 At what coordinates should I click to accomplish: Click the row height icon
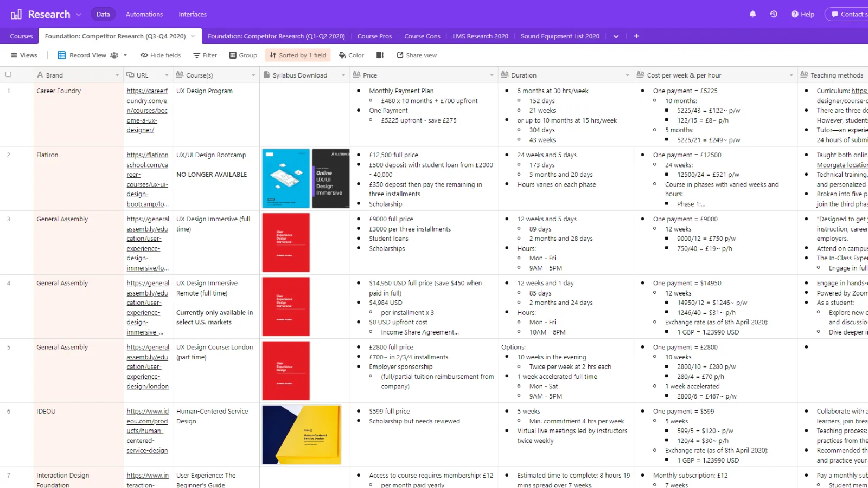point(380,55)
